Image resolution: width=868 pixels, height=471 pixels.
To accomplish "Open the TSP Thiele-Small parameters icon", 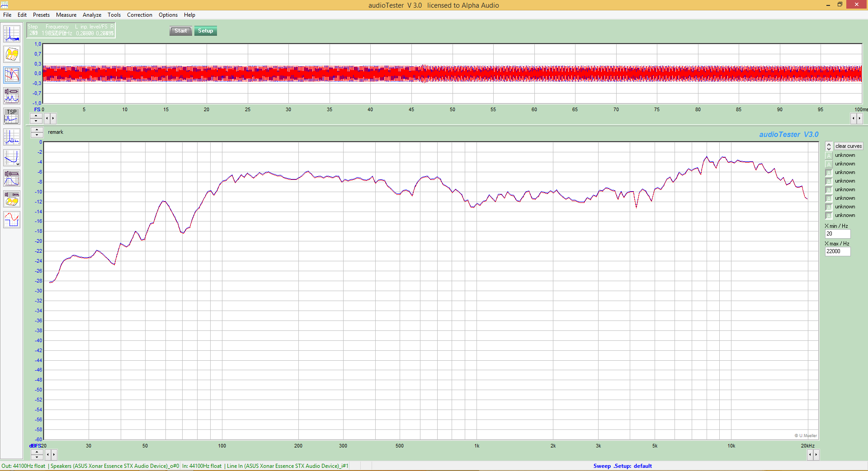I will click(12, 116).
